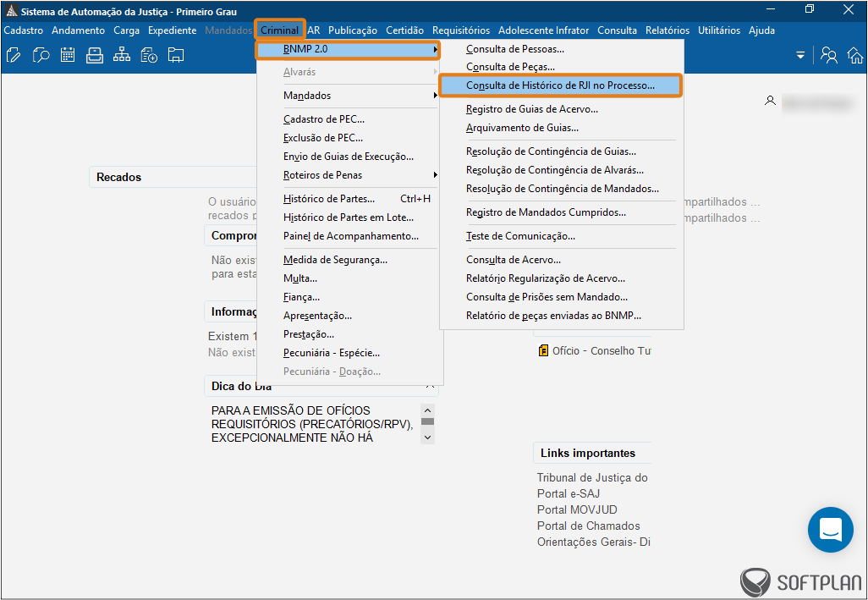Screen dimensions: 868x600
Task: Click the folder toolbar icon
Action: click(x=176, y=55)
